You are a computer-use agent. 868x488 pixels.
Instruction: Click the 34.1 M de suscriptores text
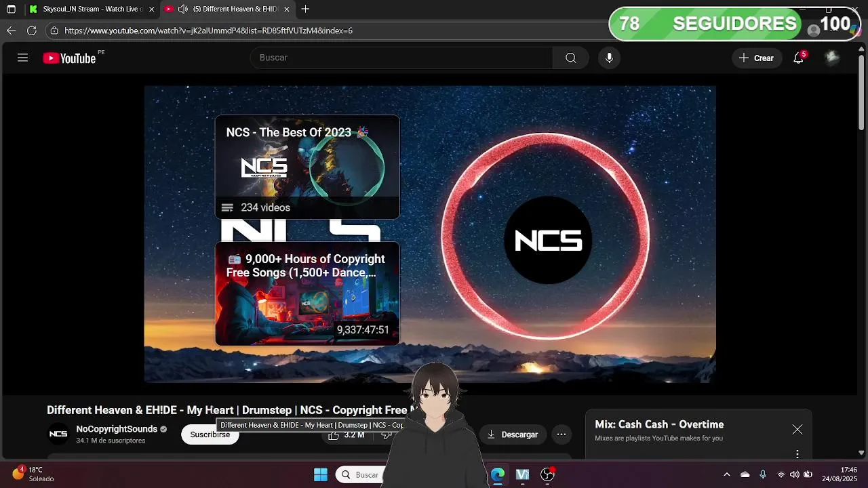pyautogui.click(x=111, y=441)
